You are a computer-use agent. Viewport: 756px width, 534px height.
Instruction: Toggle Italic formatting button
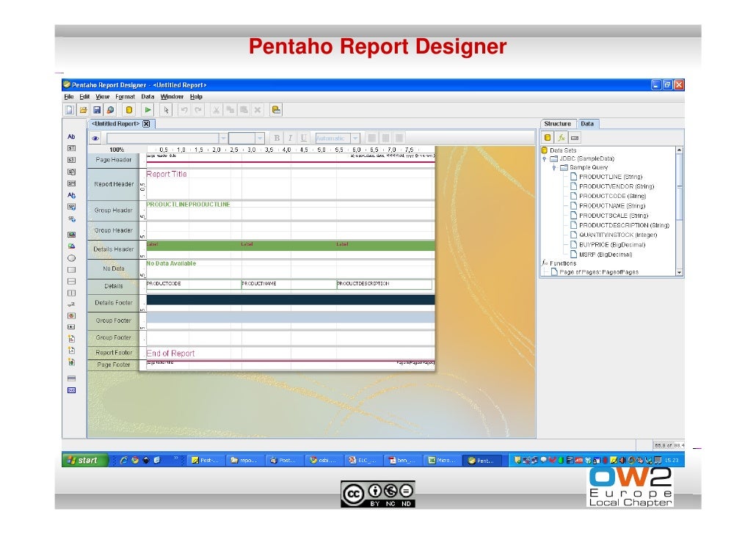click(290, 139)
